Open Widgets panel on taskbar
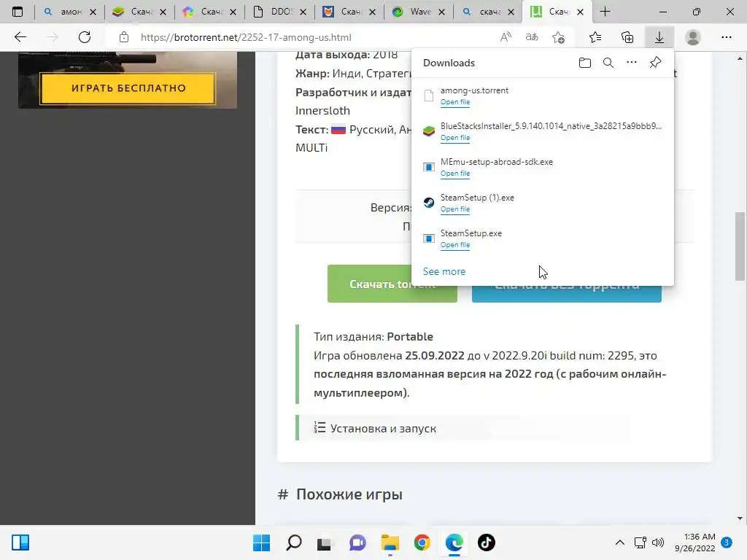 [x=20, y=542]
